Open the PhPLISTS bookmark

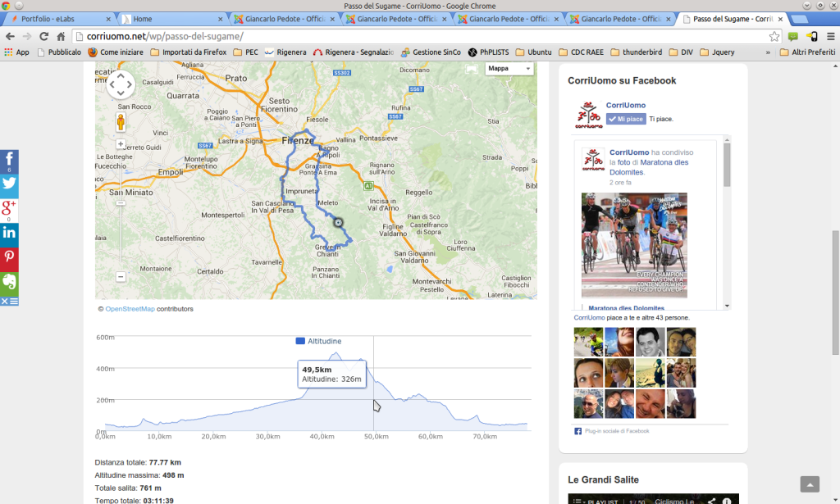point(489,52)
